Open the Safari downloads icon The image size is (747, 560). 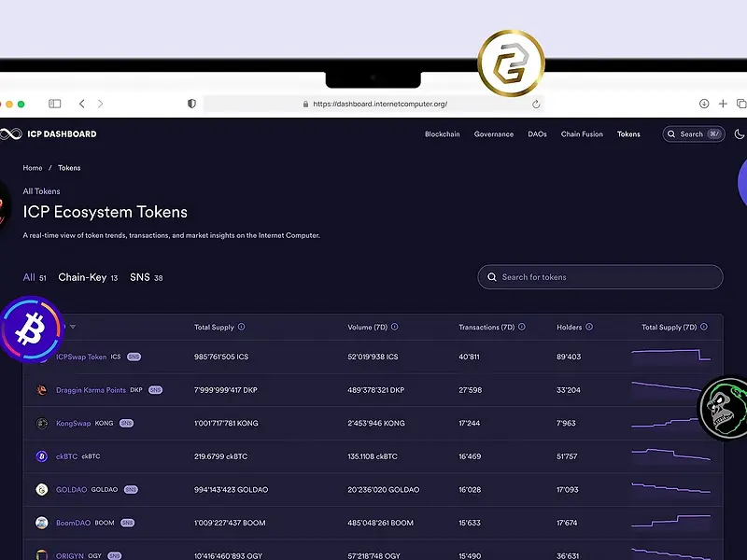[x=704, y=104]
